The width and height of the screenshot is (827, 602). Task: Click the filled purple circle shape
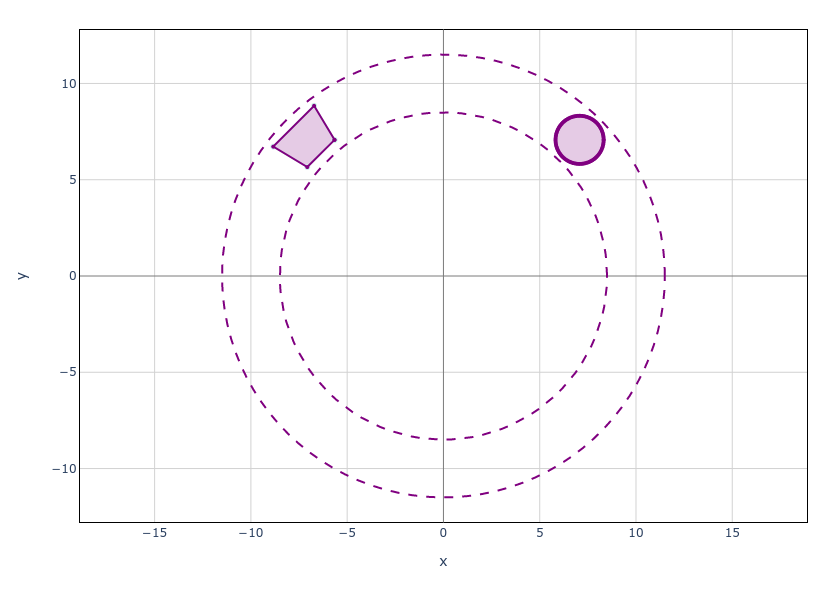[x=580, y=140]
